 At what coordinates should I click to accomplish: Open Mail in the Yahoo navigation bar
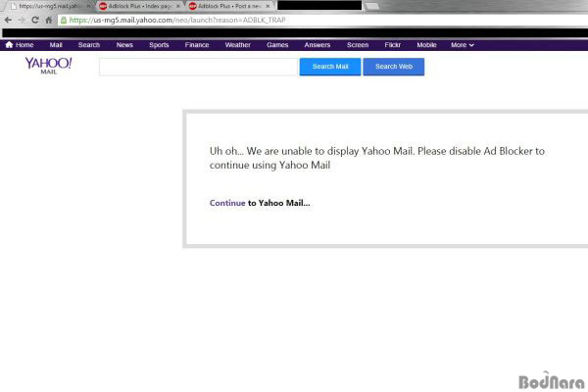pos(56,45)
